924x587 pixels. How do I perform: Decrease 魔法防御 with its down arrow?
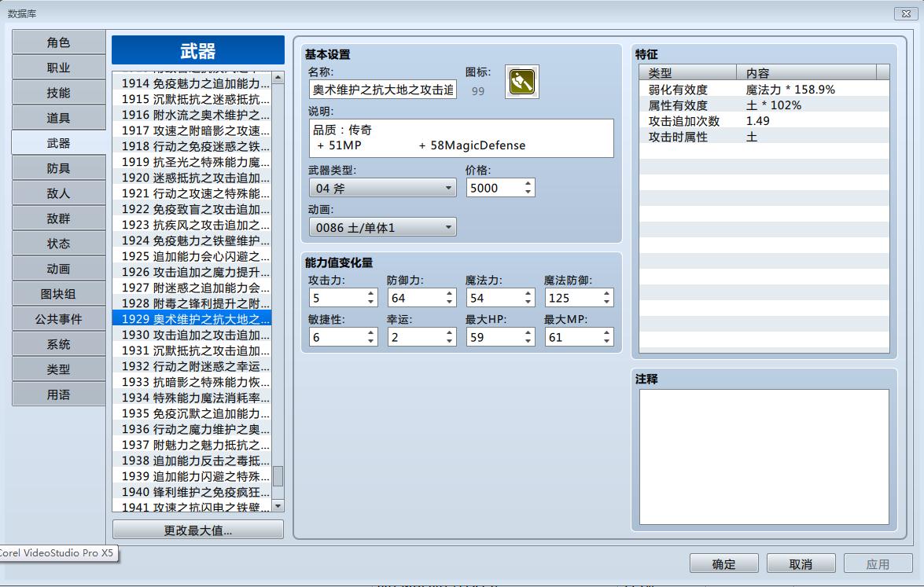tap(606, 302)
